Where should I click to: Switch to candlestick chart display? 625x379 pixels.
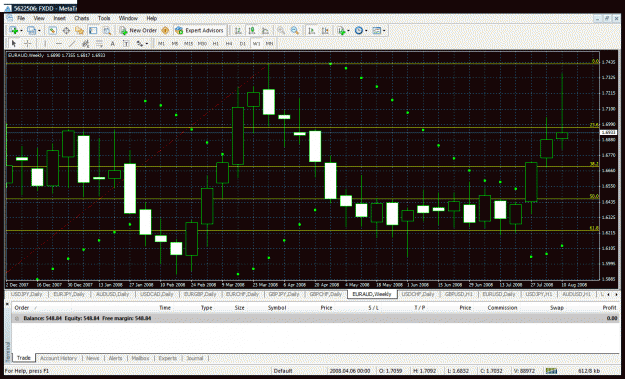click(x=252, y=30)
